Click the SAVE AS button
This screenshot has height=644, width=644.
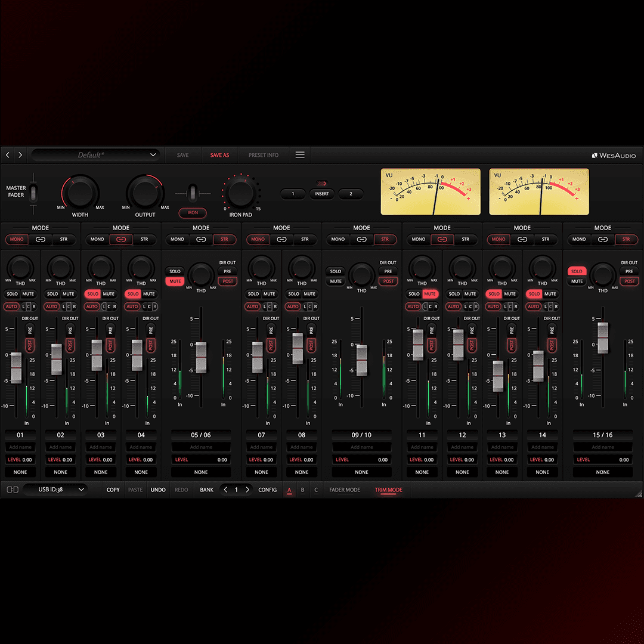point(219,155)
